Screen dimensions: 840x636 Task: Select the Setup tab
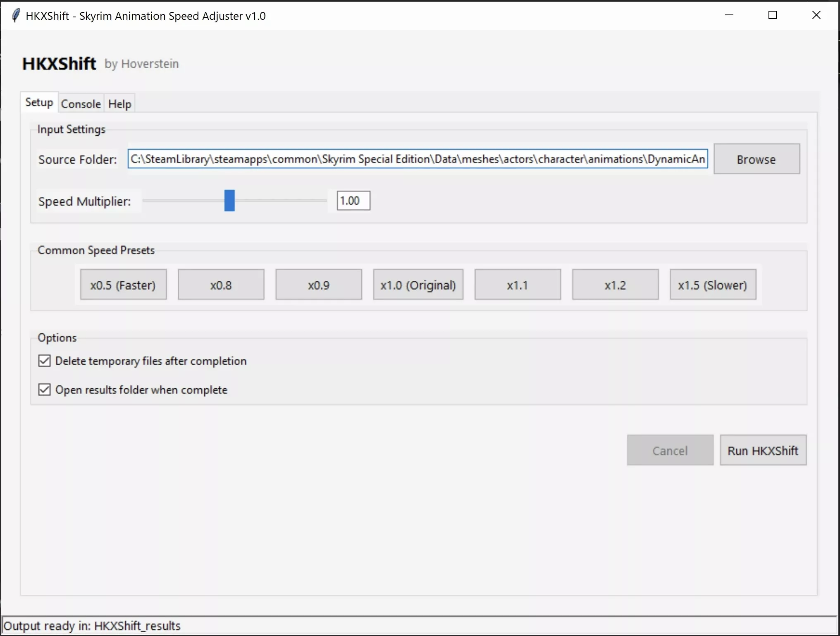click(39, 102)
